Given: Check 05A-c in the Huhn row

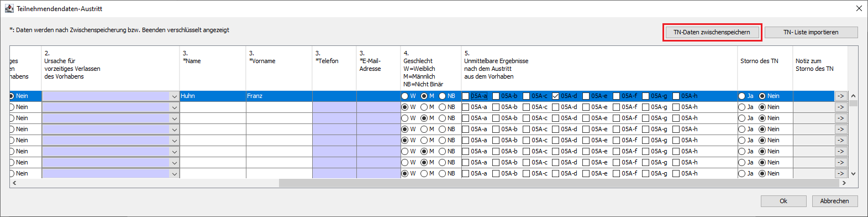Looking at the screenshot, I should pyautogui.click(x=526, y=96).
